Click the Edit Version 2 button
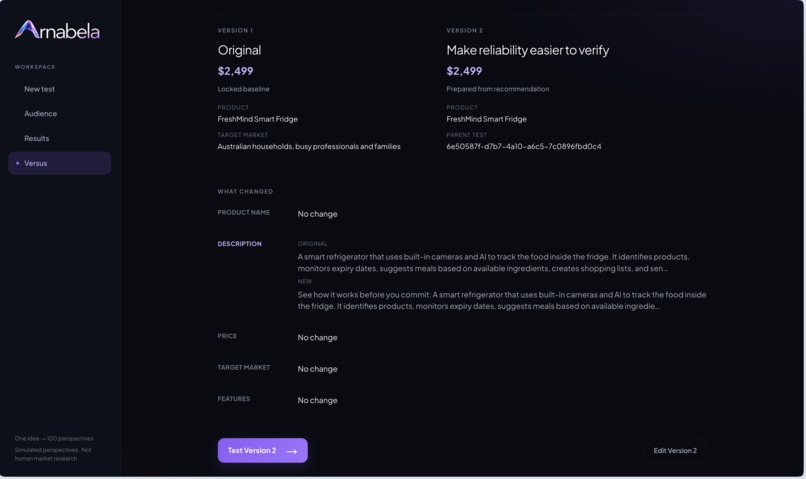806x479 pixels. point(675,451)
